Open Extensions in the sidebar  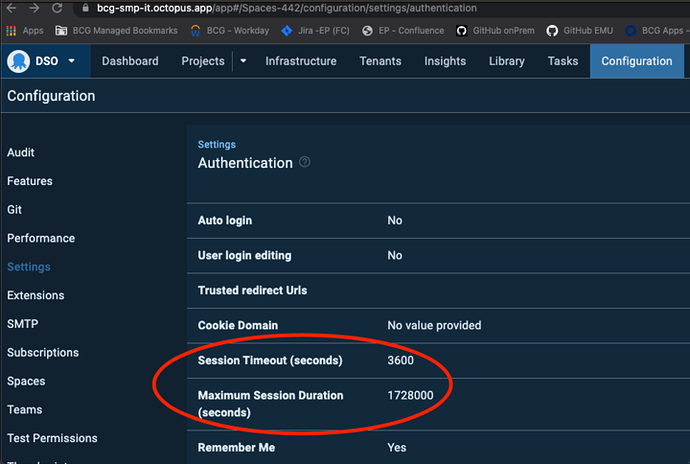pos(36,295)
